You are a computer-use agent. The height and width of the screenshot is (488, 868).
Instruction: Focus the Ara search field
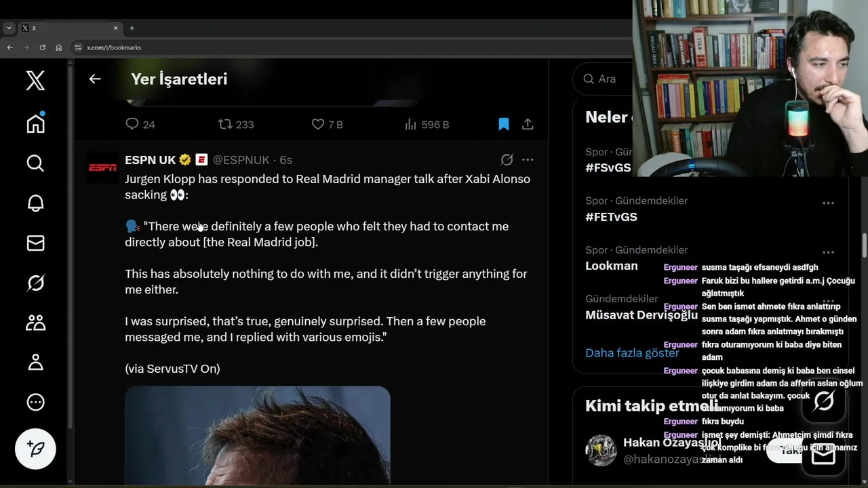pyautogui.click(x=606, y=79)
